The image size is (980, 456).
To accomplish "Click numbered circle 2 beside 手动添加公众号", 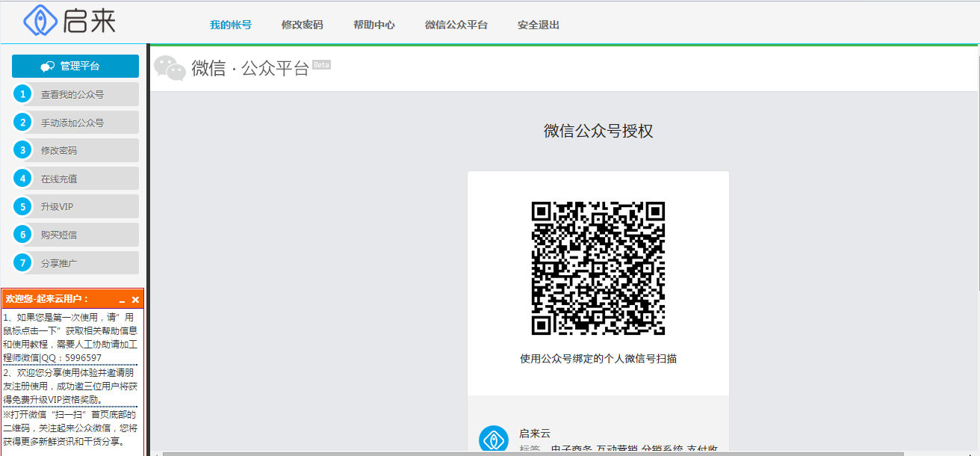I will [x=23, y=123].
